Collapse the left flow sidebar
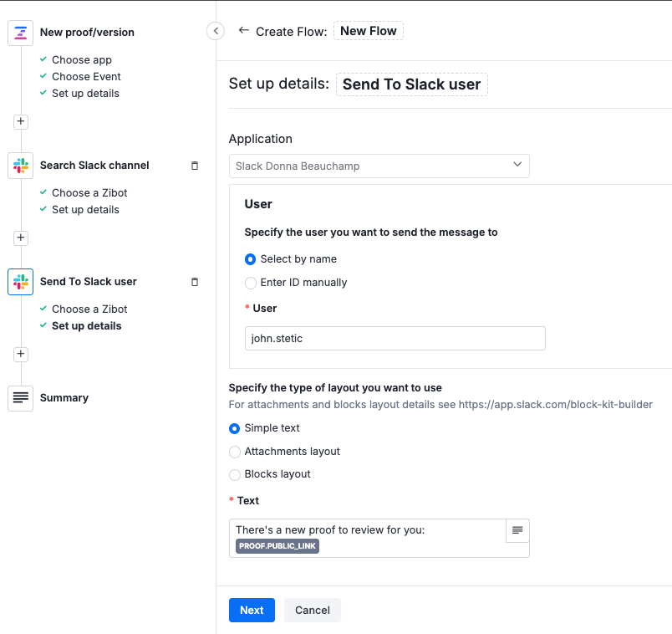The height and width of the screenshot is (634, 672). (x=215, y=31)
